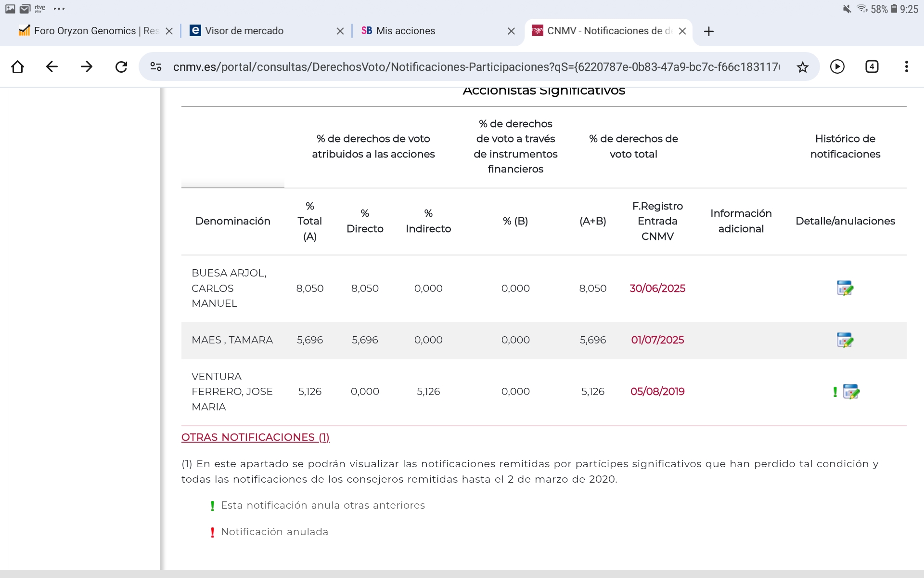Click 5,126 indirect percentage for VENTURA FERRERO
924x578 pixels.
tap(428, 392)
